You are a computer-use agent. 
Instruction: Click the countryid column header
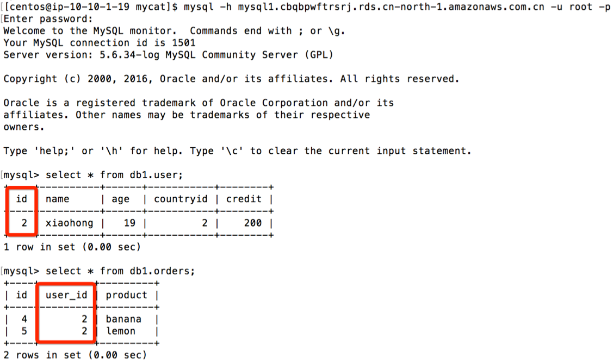click(181, 199)
